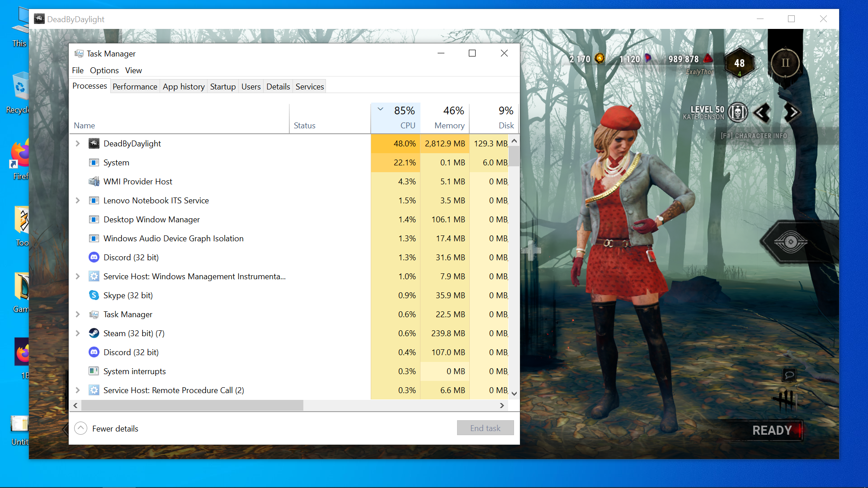Screen dimensions: 868x488
Task: Click the Desktop Window Manager icon
Action: tap(94, 220)
